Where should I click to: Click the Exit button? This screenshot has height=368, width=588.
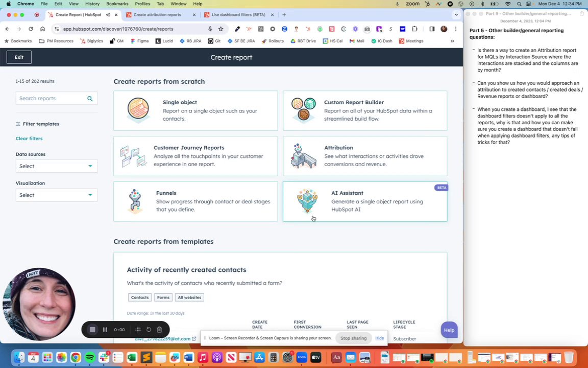tap(19, 57)
